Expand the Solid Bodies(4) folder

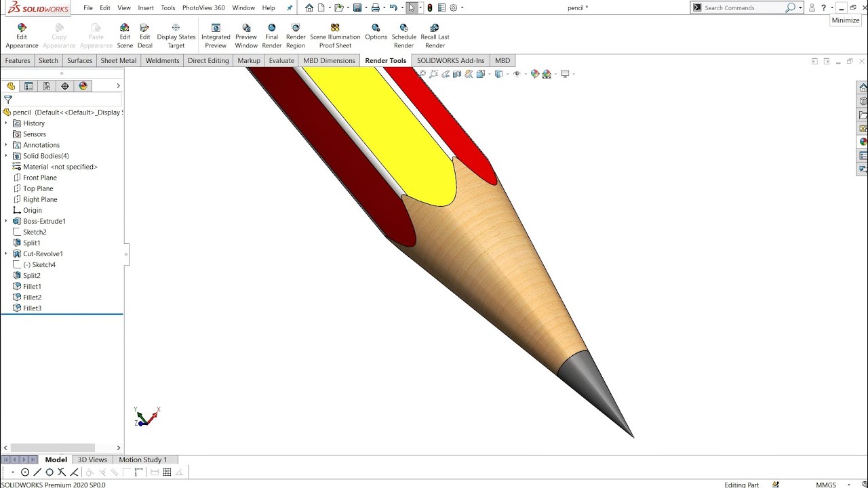point(6,156)
